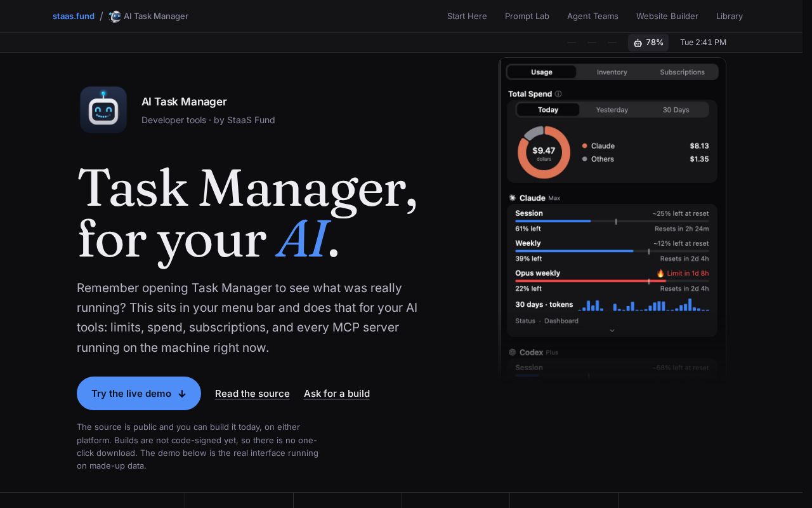Open the Dashboard link in the Claude card

point(561,321)
